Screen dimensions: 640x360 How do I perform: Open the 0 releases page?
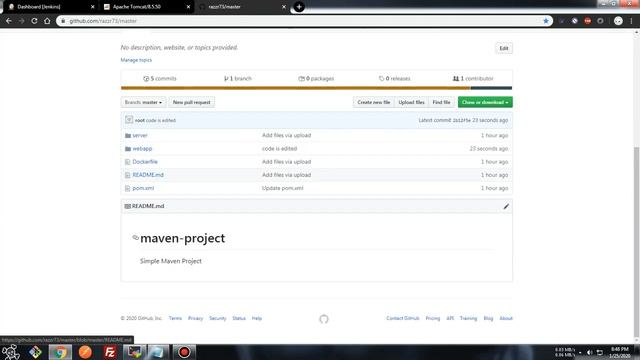(x=394, y=78)
